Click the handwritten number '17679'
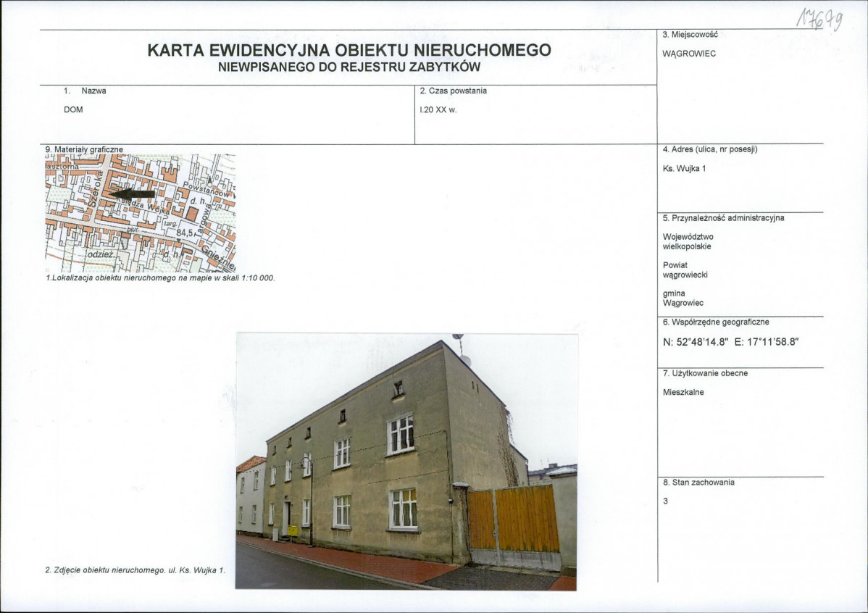The image size is (868, 613). [x=820, y=20]
